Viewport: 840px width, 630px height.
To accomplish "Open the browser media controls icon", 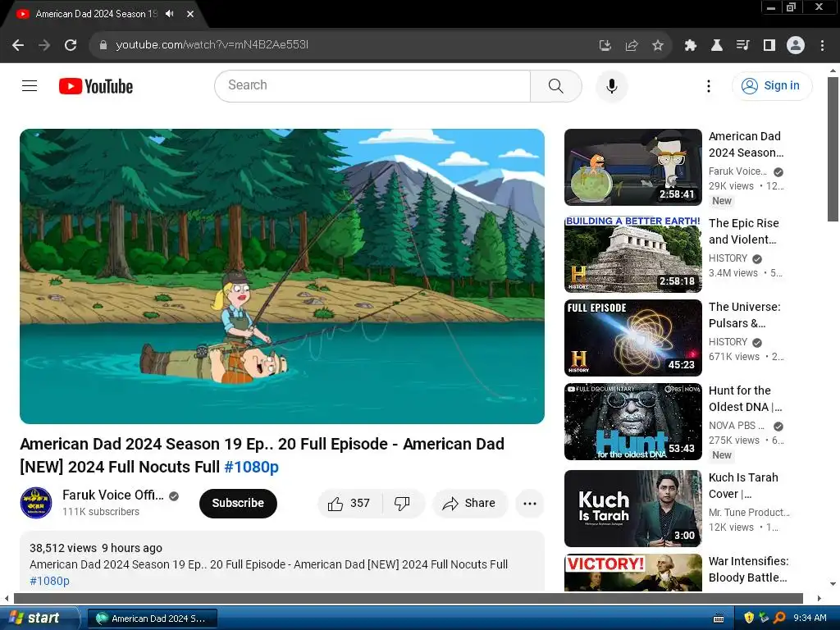I will [x=743, y=46].
